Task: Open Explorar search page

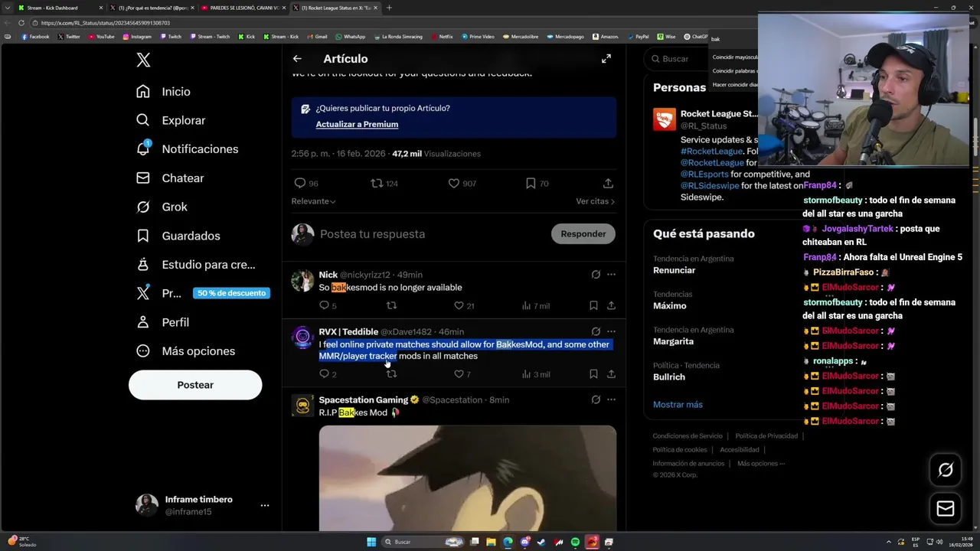Action: click(x=171, y=120)
